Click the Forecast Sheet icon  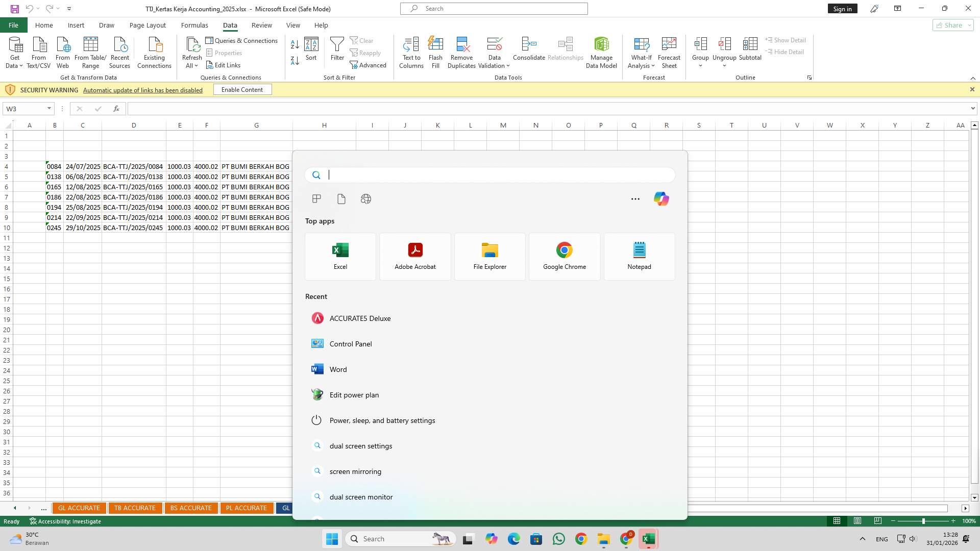pyautogui.click(x=669, y=51)
